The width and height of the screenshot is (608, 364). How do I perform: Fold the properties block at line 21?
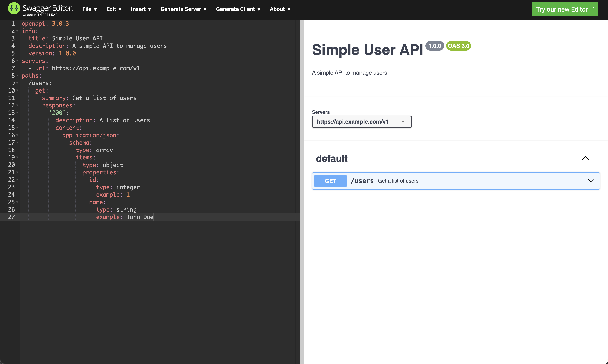(x=18, y=172)
